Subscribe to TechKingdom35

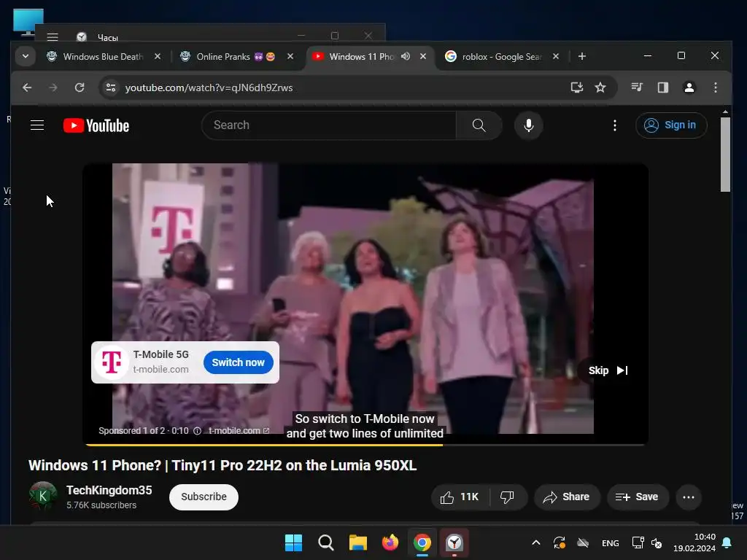tap(204, 497)
